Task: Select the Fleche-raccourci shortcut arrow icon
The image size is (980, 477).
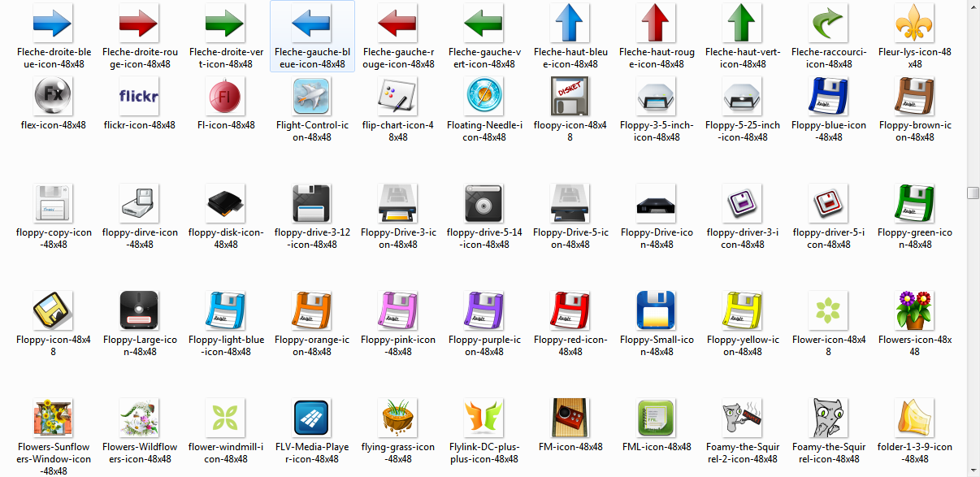Action: pos(829,23)
